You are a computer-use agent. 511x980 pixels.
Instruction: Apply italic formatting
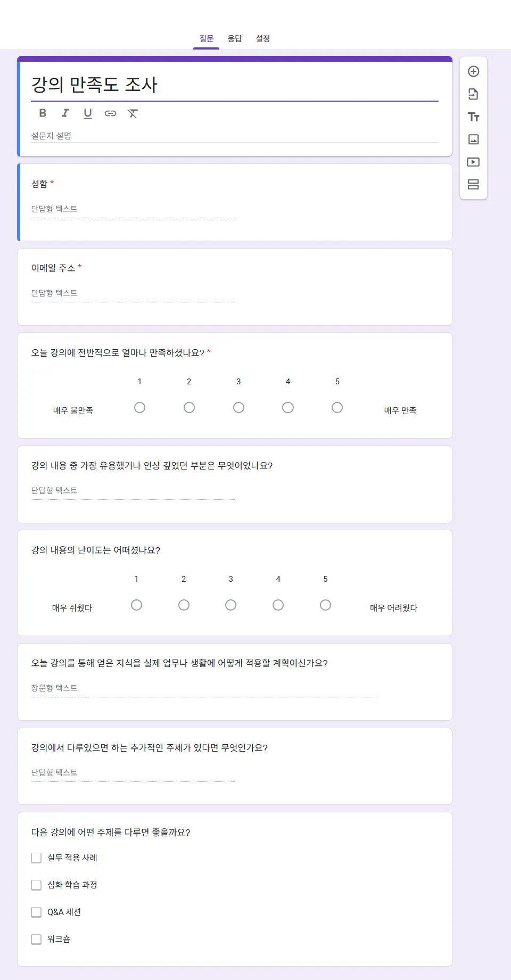click(x=65, y=113)
